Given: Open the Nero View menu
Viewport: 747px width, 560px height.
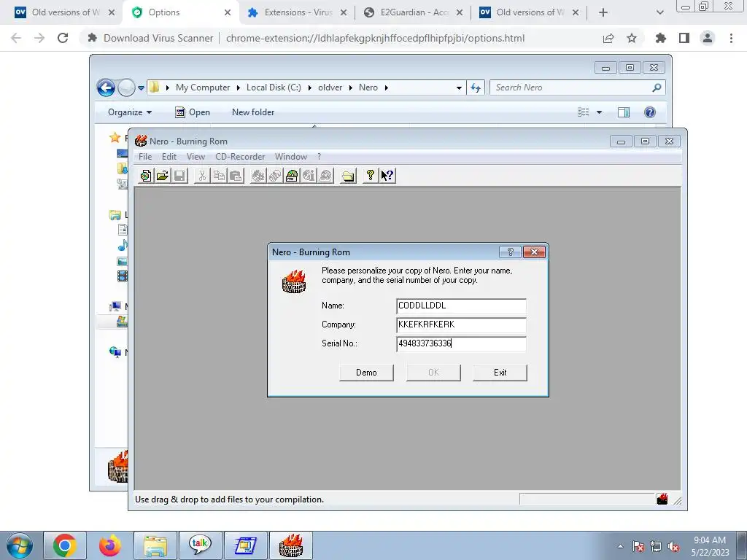Looking at the screenshot, I should [x=196, y=157].
